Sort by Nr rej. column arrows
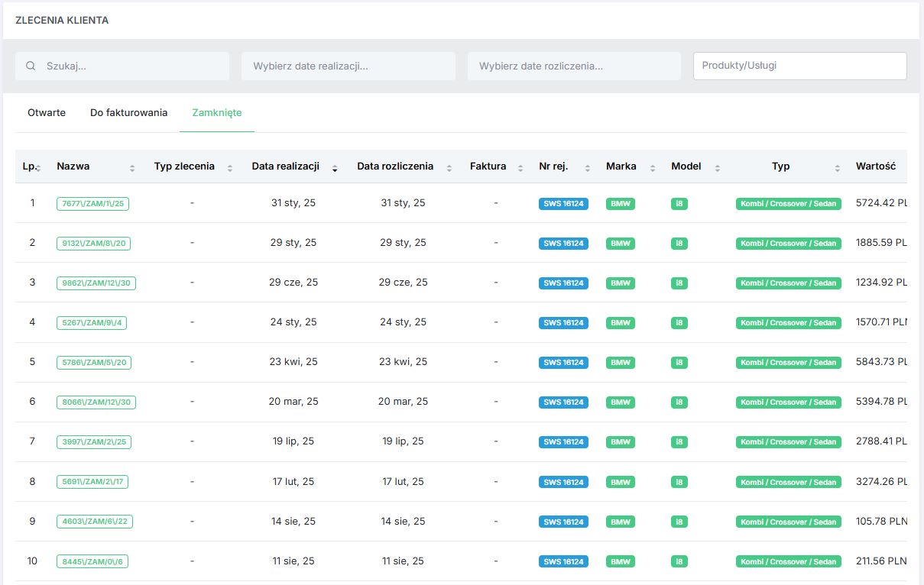924x585 pixels. [x=588, y=168]
